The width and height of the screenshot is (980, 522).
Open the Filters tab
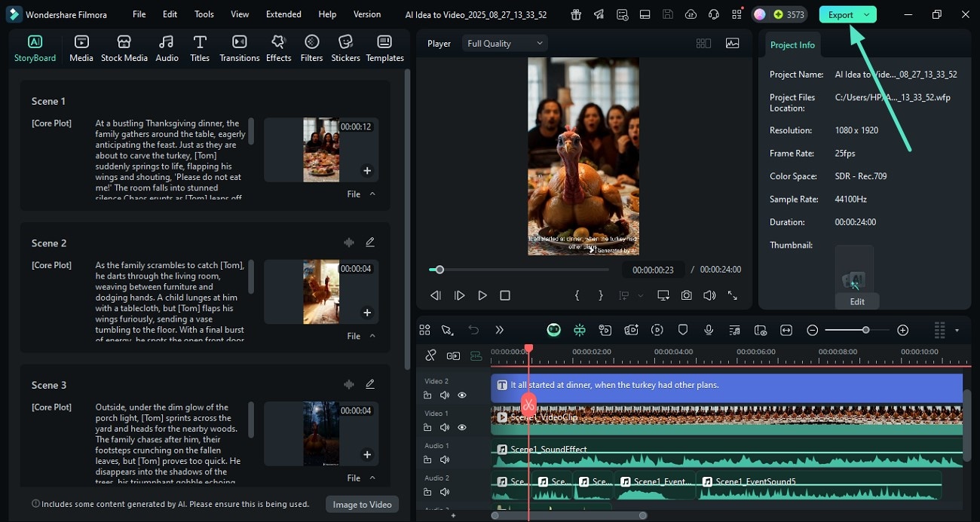(x=311, y=48)
